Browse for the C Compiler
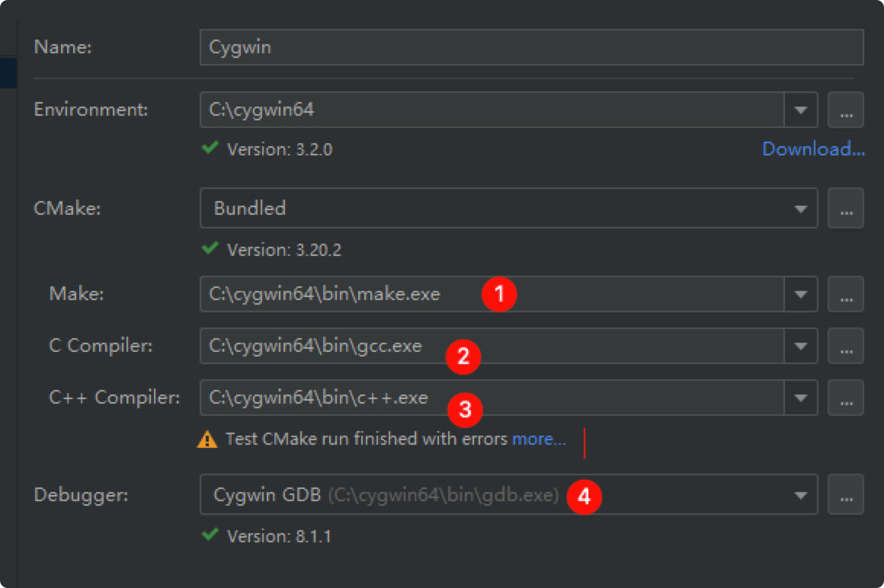Image resolution: width=884 pixels, height=588 pixels. [845, 346]
